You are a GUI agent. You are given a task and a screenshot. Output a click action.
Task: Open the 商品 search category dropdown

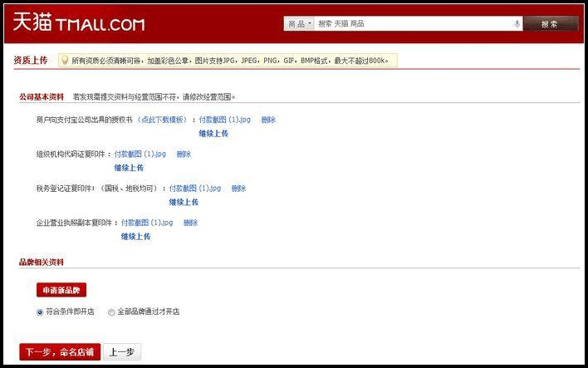point(299,24)
